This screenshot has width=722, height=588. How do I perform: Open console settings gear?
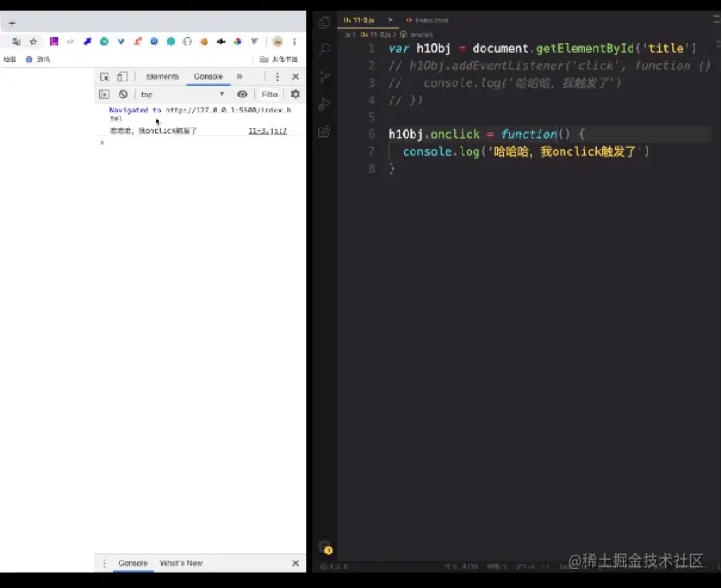296,95
